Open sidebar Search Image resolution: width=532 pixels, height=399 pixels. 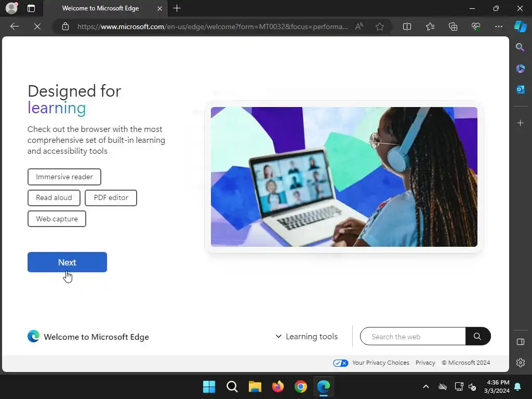(520, 47)
